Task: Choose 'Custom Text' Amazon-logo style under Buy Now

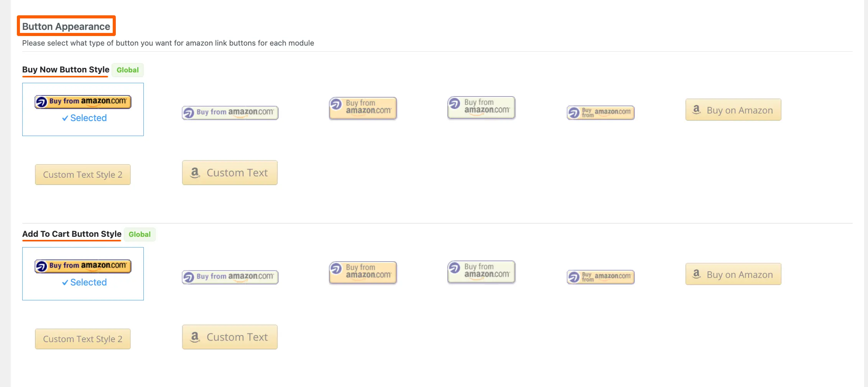Action: pos(230,173)
